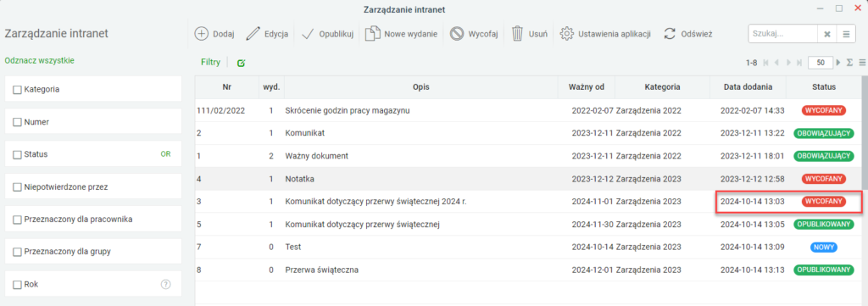Click the page size field showing 50
This screenshot has height=306, width=868.
pyautogui.click(x=821, y=63)
